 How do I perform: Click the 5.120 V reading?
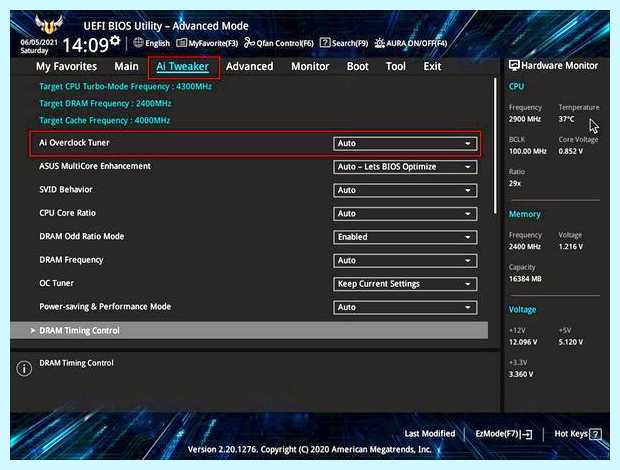coord(571,342)
